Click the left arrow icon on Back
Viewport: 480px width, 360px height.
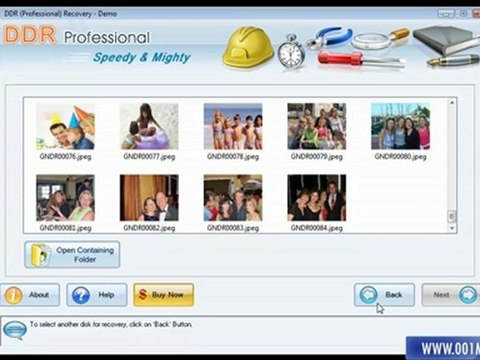tap(368, 295)
